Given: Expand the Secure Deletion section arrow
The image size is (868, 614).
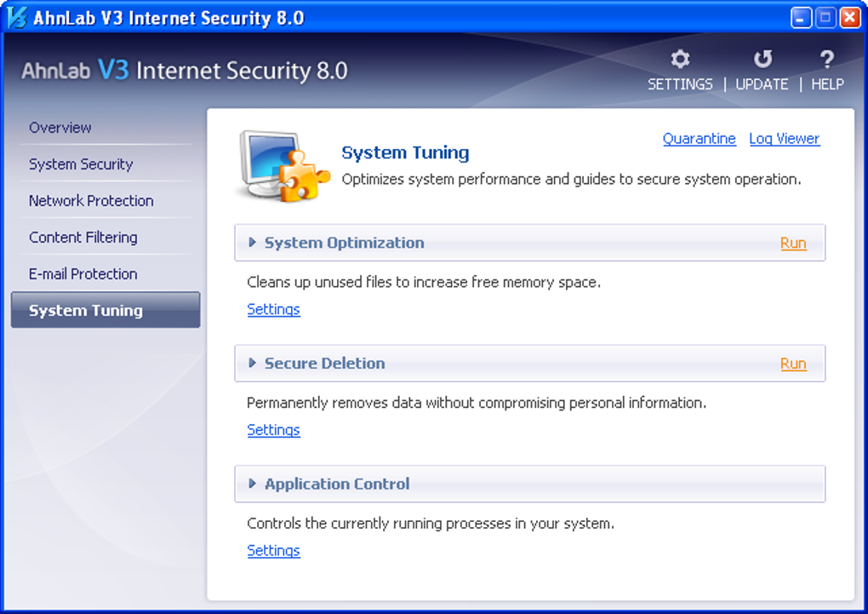Looking at the screenshot, I should [252, 363].
